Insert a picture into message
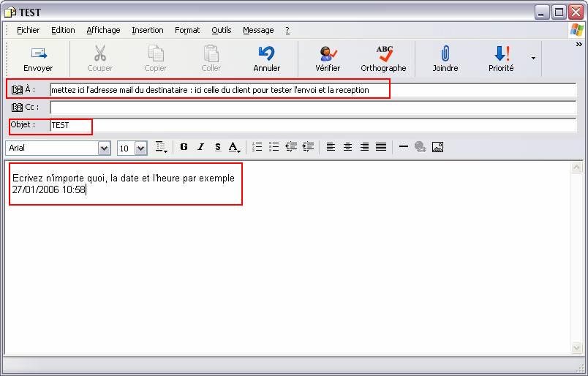 point(437,147)
